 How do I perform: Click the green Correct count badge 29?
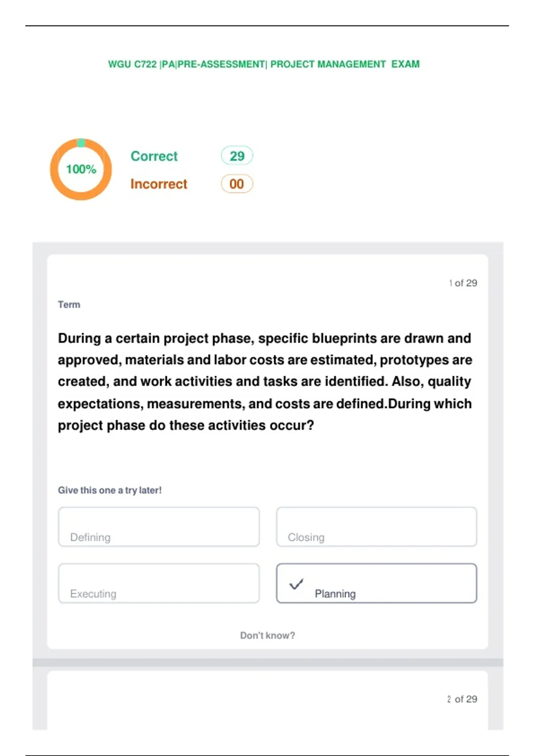(237, 156)
